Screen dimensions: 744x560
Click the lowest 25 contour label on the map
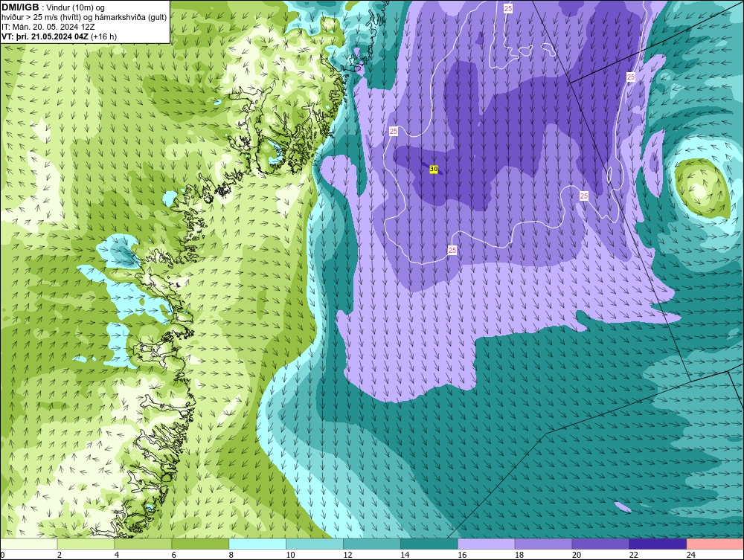coord(452,250)
